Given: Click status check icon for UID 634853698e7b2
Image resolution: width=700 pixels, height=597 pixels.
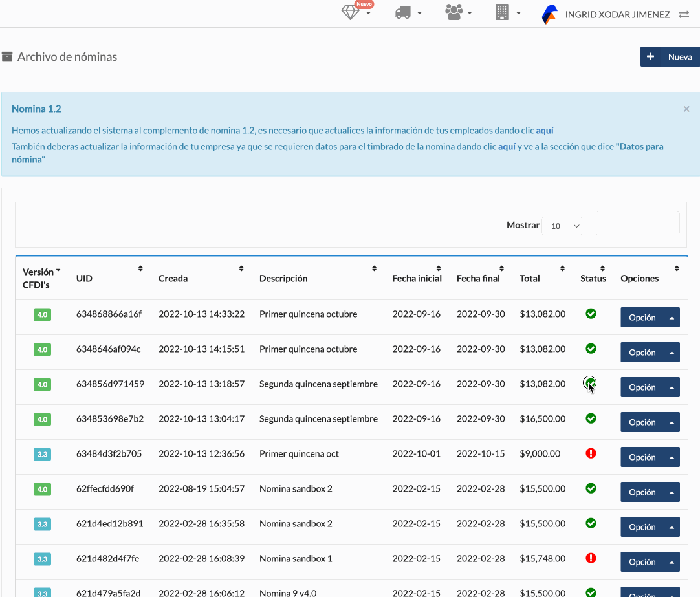Looking at the screenshot, I should (x=591, y=418).
